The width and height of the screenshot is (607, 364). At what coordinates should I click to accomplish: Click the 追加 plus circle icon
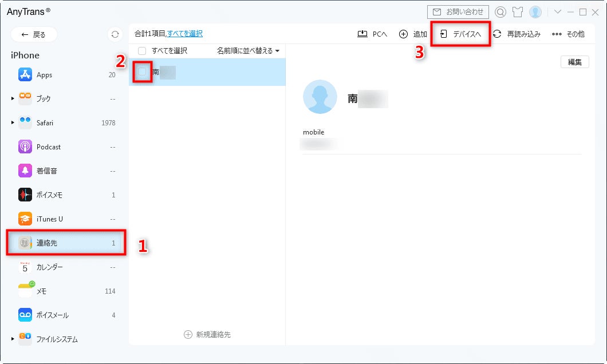coord(403,34)
